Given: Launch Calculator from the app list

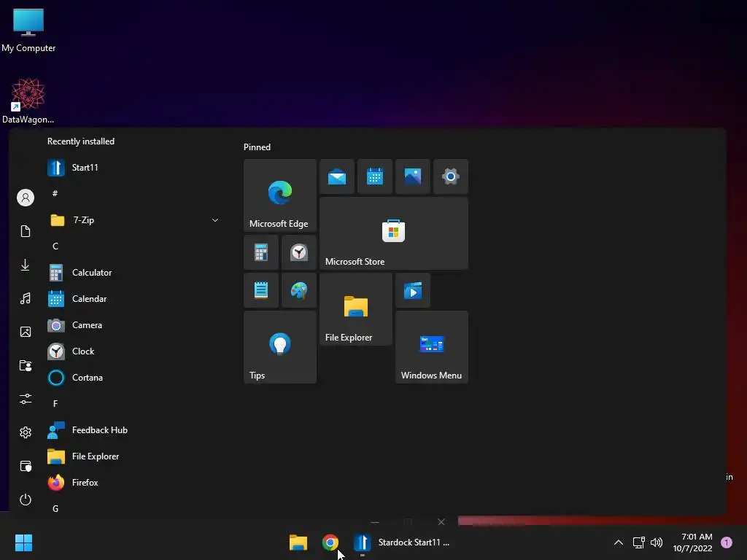Looking at the screenshot, I should click(133, 273).
